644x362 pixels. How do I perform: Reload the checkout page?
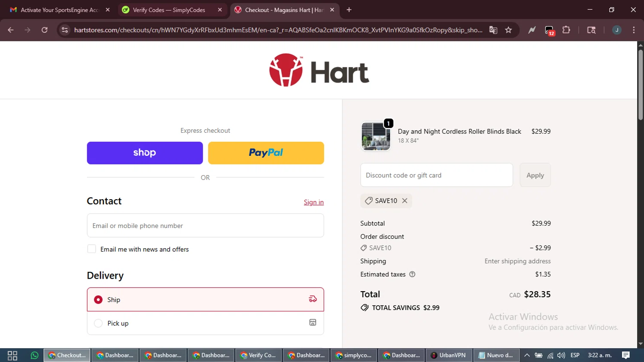44,30
